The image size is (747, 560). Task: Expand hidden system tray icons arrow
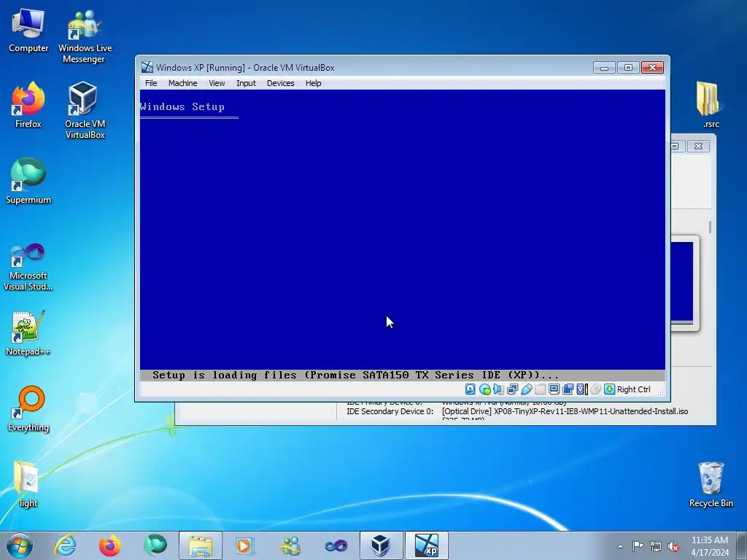[620, 546]
